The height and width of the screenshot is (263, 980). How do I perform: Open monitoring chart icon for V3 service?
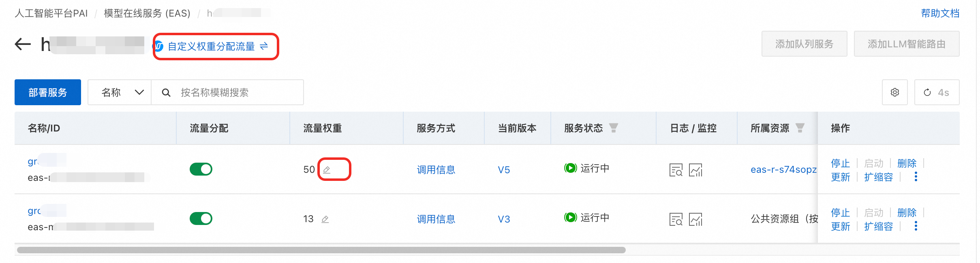pos(695,219)
